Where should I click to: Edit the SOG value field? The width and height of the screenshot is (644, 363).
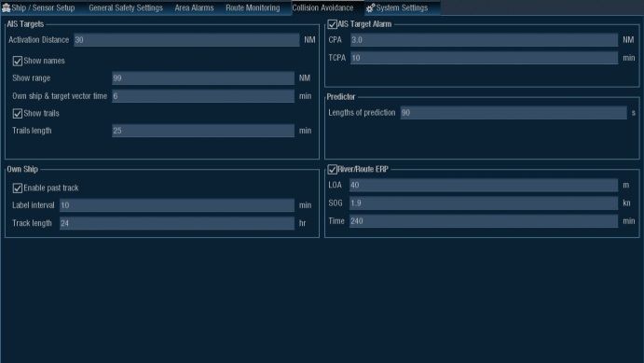click(x=484, y=203)
